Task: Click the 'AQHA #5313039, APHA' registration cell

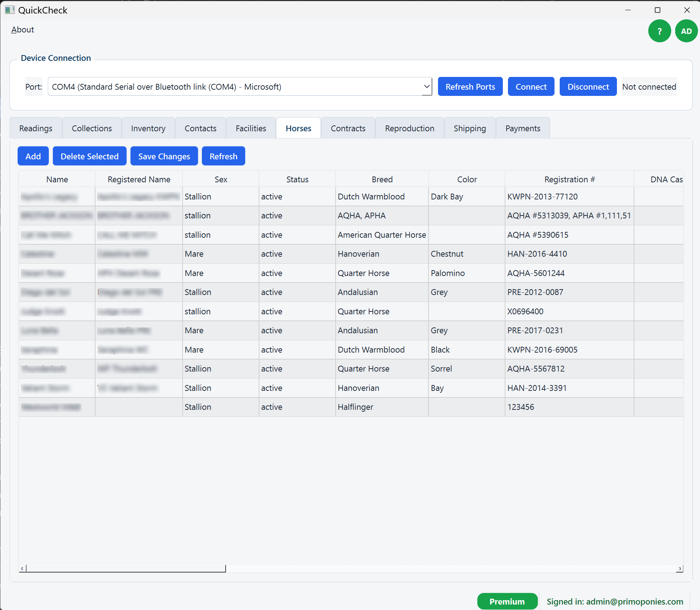Action: pos(570,215)
